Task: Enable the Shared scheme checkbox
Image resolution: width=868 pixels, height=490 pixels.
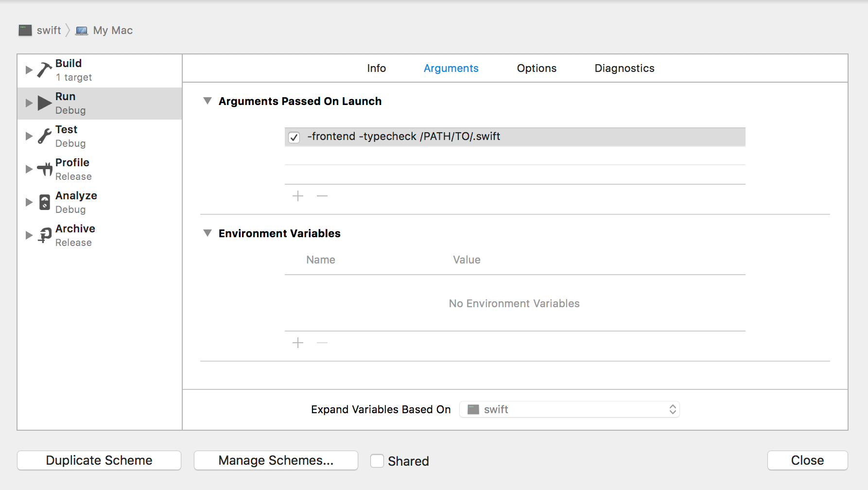Action: click(x=377, y=461)
